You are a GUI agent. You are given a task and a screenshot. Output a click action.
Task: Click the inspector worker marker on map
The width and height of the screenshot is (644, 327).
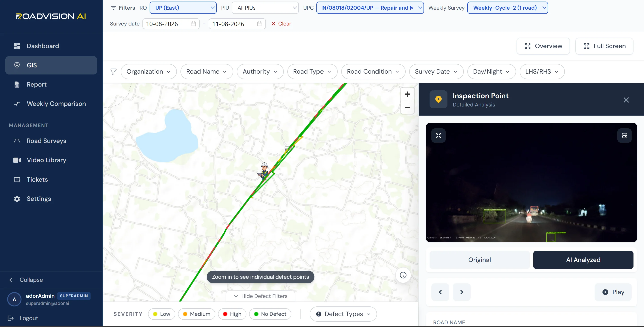(264, 171)
